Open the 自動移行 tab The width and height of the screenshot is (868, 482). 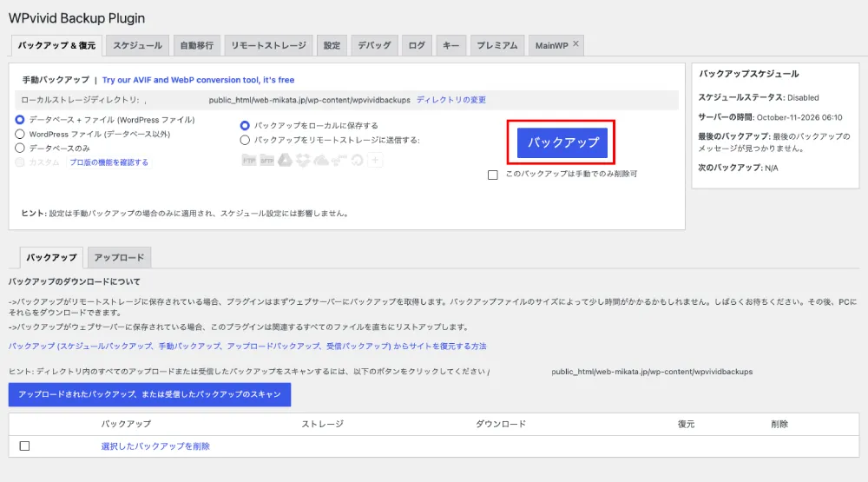point(196,45)
